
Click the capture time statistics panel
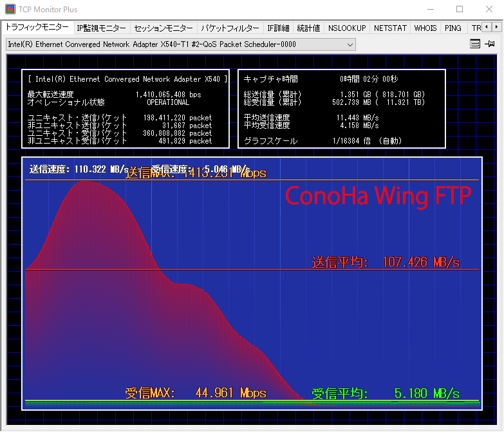(342, 109)
